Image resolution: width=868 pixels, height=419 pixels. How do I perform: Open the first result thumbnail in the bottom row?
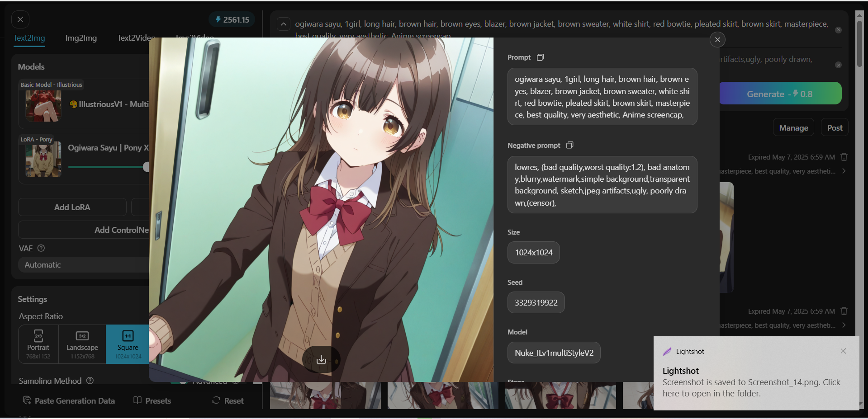(325, 395)
